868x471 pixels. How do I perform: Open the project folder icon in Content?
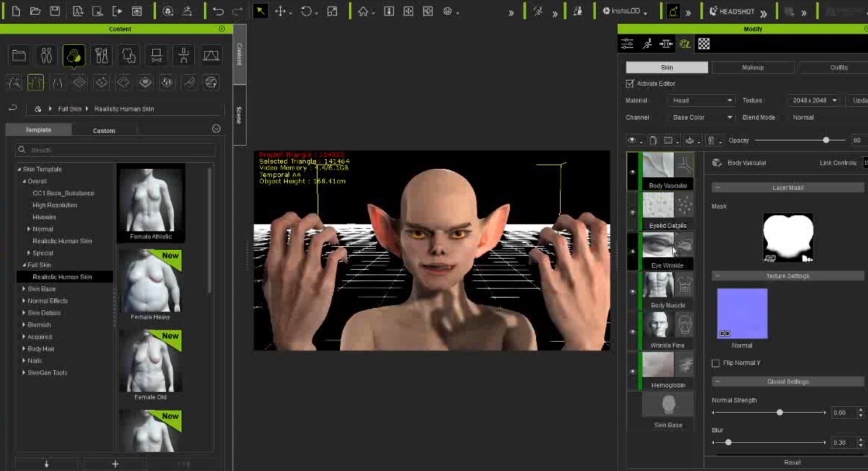[19, 55]
